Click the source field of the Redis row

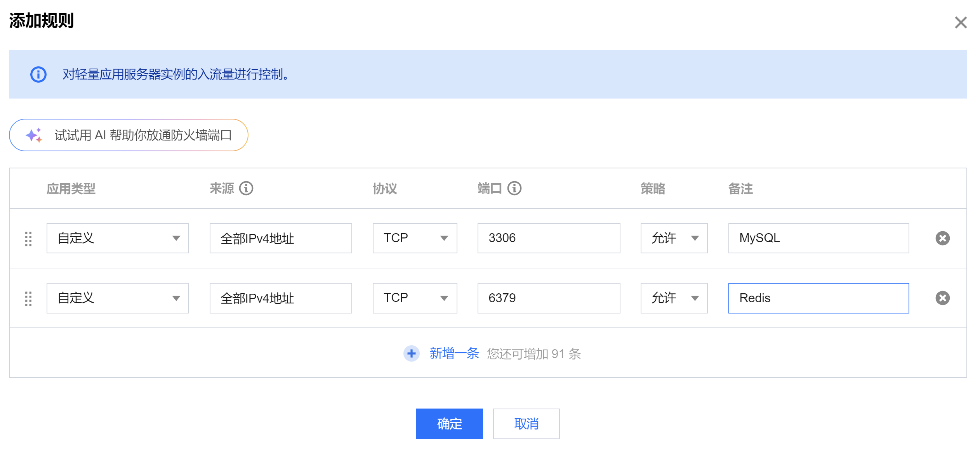pyautogui.click(x=280, y=298)
